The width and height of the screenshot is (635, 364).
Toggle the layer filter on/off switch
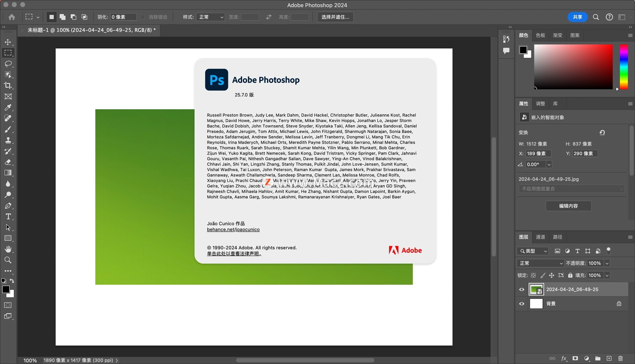click(x=608, y=251)
